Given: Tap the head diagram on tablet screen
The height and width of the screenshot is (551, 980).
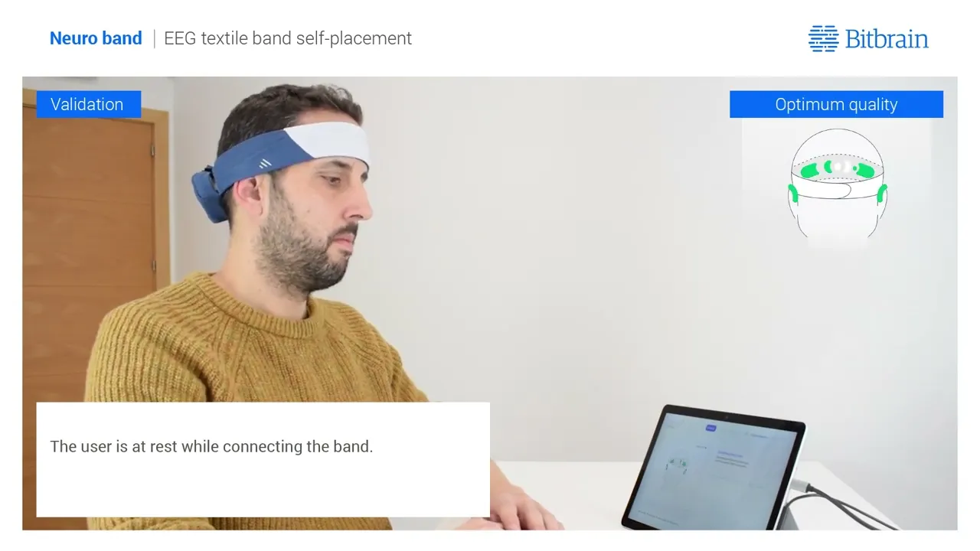Looking at the screenshot, I should (677, 465).
